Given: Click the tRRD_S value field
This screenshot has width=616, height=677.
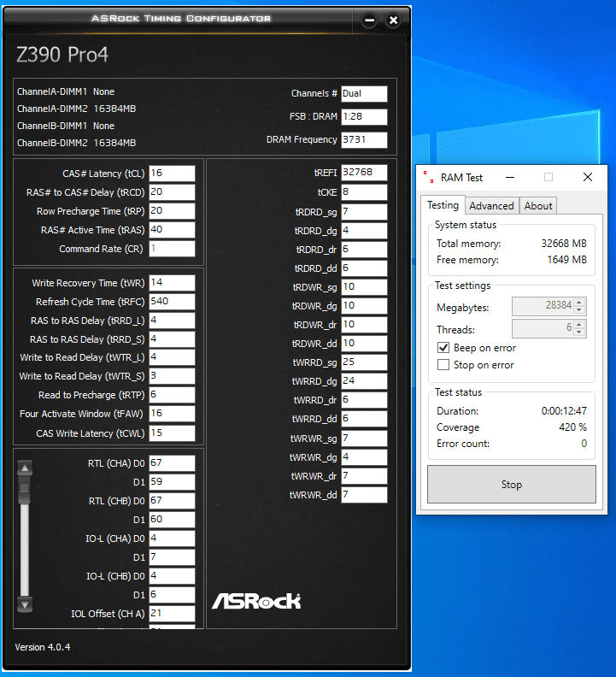Looking at the screenshot, I should [x=172, y=339].
